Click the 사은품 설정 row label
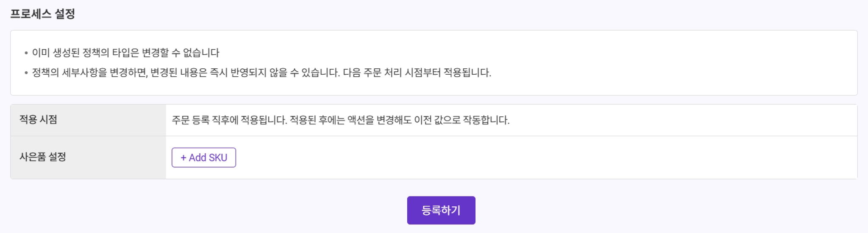 click(43, 157)
